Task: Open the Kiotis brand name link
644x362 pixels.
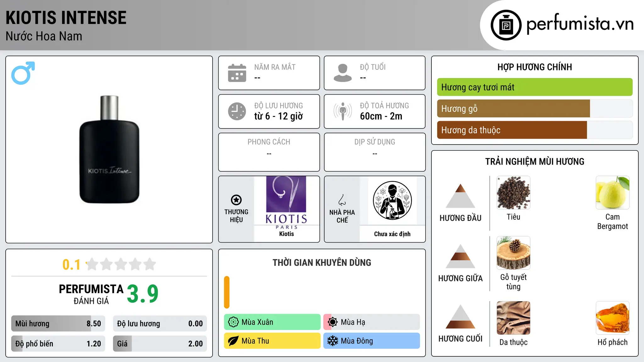Action: [x=286, y=234]
